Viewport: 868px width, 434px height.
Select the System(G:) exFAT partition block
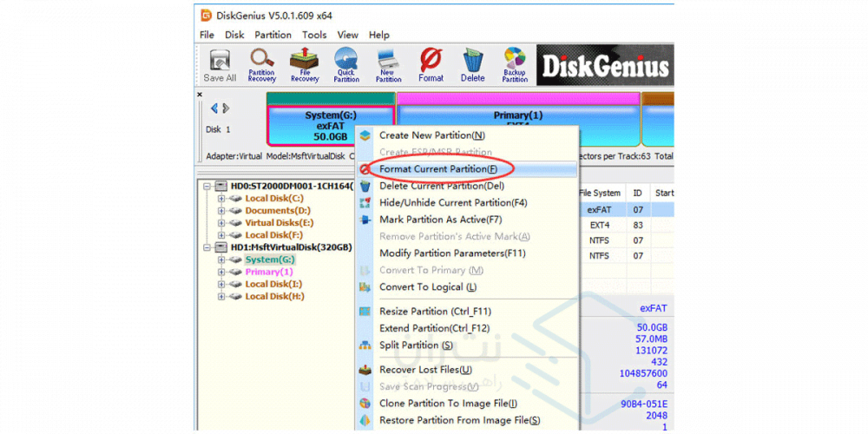(x=331, y=126)
